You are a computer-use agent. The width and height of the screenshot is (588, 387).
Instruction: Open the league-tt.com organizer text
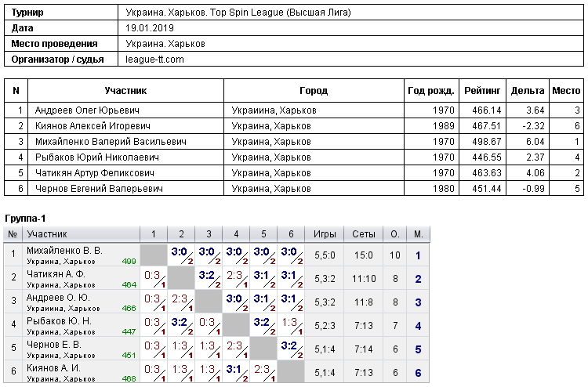pyautogui.click(x=154, y=60)
